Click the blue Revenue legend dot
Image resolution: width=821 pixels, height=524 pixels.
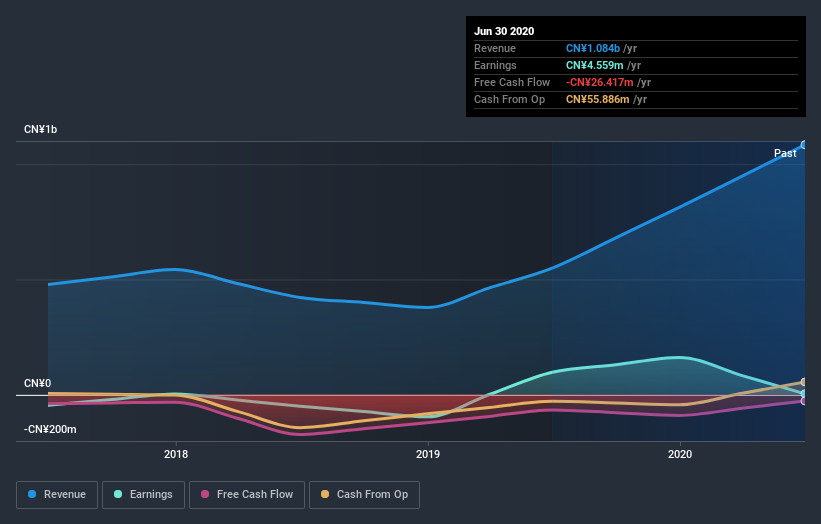click(32, 494)
